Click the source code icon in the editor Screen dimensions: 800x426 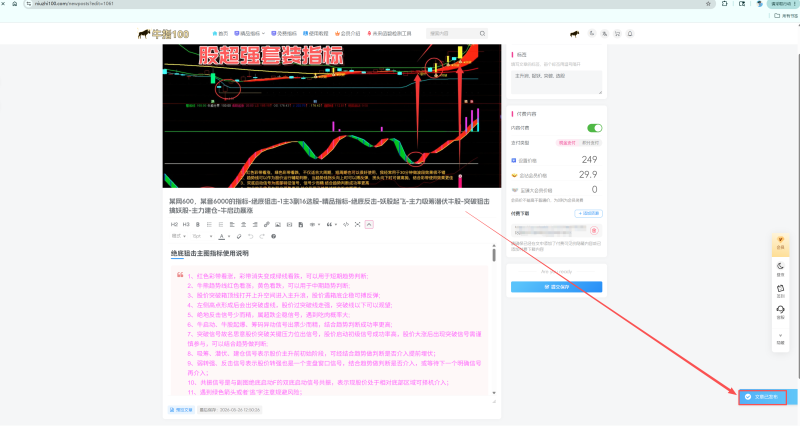pos(346,224)
